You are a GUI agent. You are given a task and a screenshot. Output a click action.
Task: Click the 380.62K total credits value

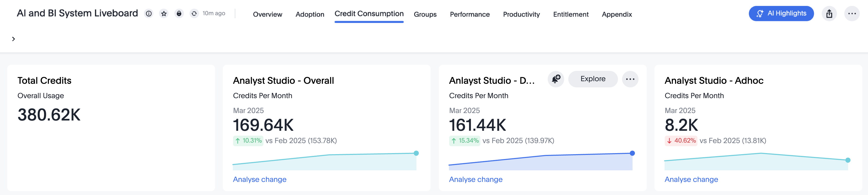49,115
